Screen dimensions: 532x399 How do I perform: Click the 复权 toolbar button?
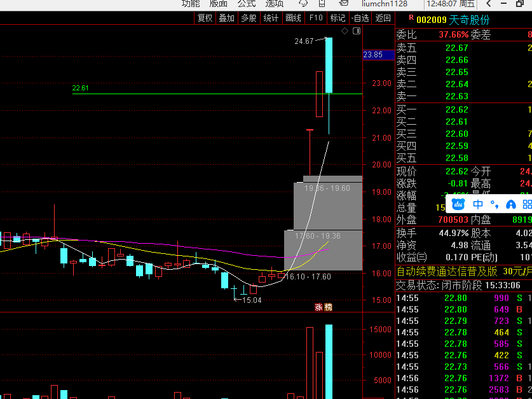point(205,18)
